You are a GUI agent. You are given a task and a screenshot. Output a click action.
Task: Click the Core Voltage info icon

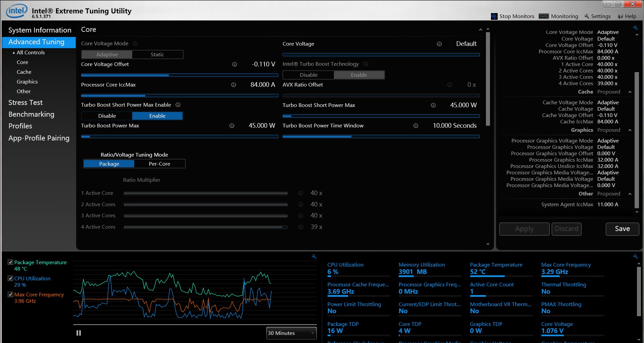(439, 44)
